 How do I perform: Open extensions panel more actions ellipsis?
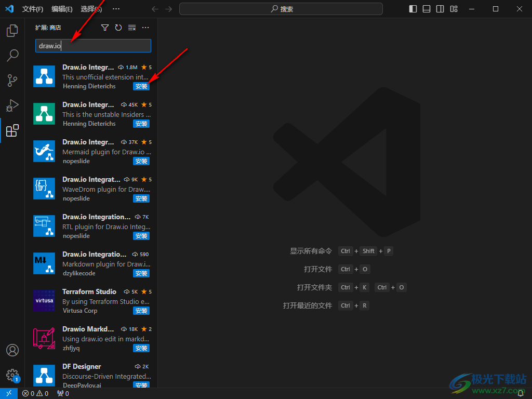(145, 28)
